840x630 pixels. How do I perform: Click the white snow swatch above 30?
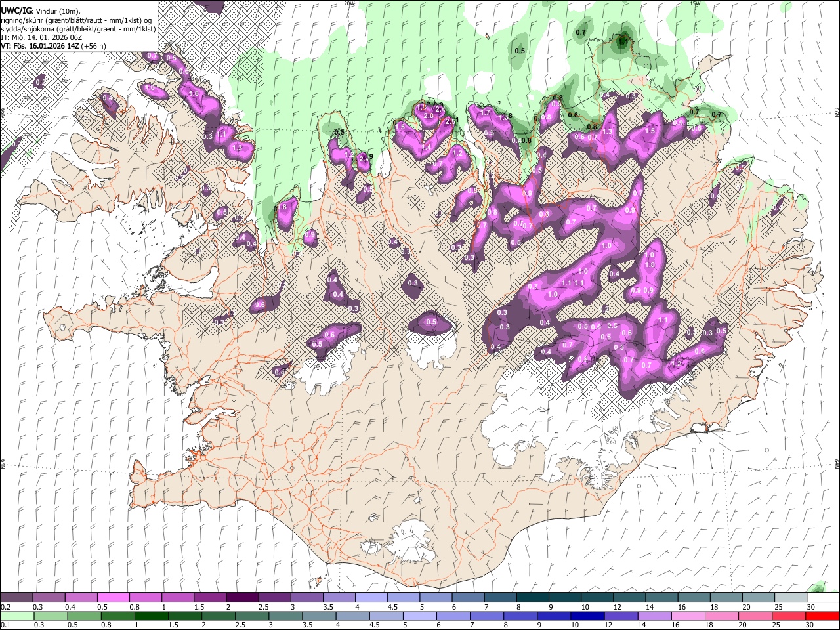tap(823, 597)
